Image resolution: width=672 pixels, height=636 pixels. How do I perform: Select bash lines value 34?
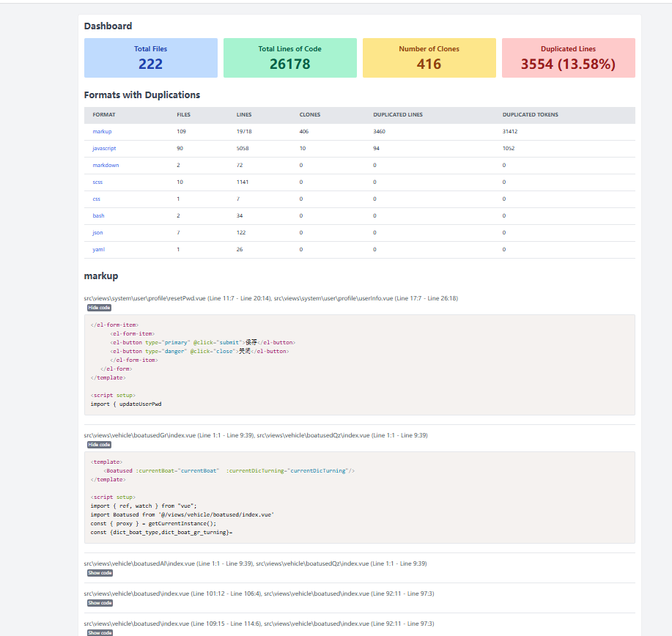tap(240, 215)
